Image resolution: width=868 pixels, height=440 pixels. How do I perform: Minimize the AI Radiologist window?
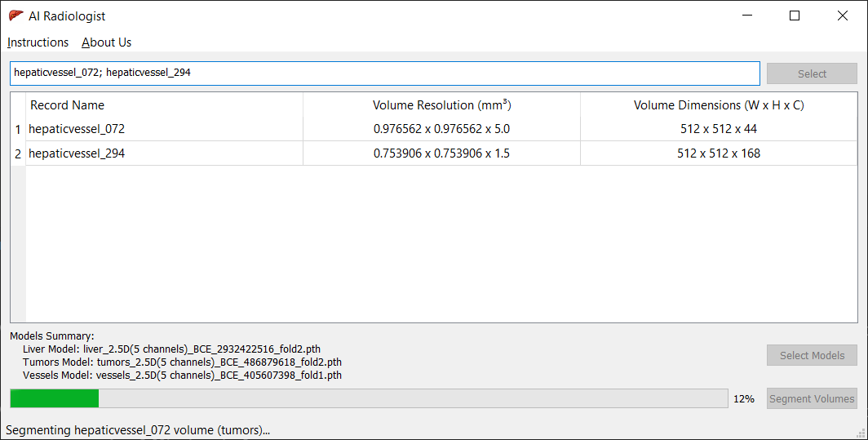(x=746, y=16)
